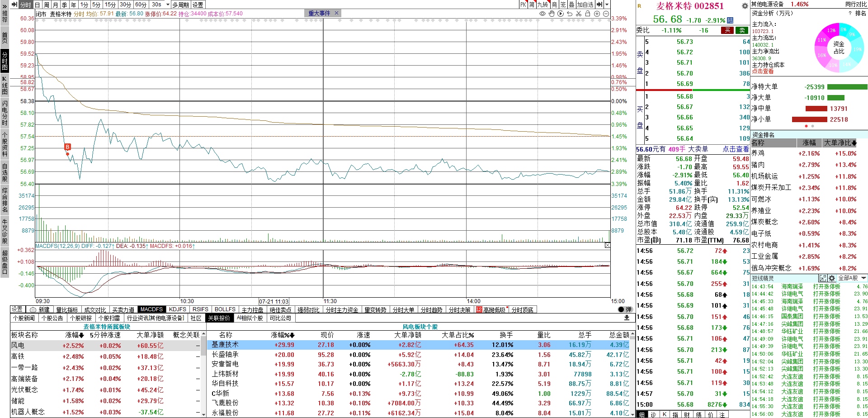Image resolution: width=868 pixels, height=418 pixels.
Task: Click the green 卖 sell button
Action: pyautogui.click(x=742, y=30)
